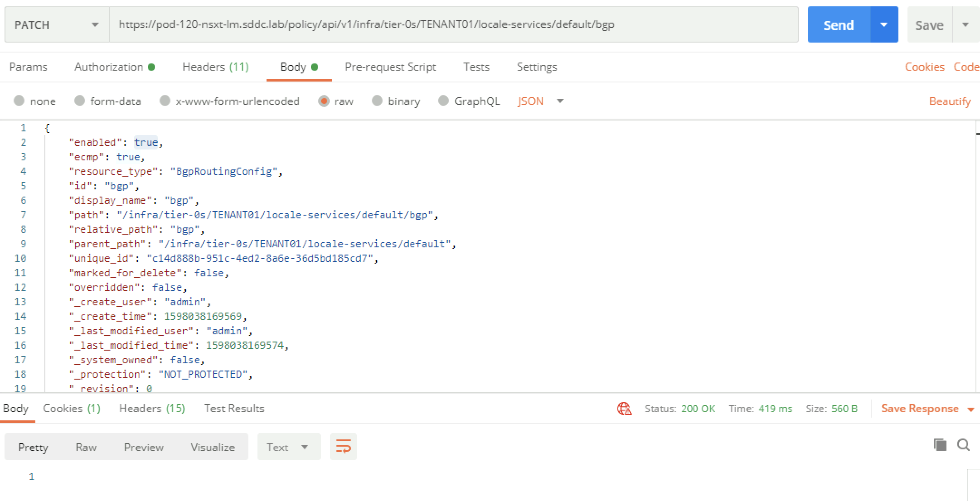This screenshot has width=980, height=501.
Task: Switch response view to Raw
Action: click(86, 447)
